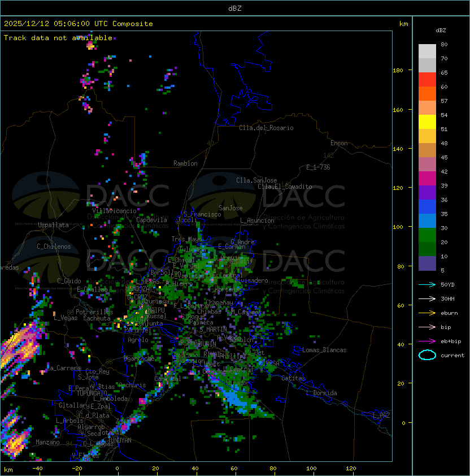Click the Capdevila place label

(x=151, y=220)
